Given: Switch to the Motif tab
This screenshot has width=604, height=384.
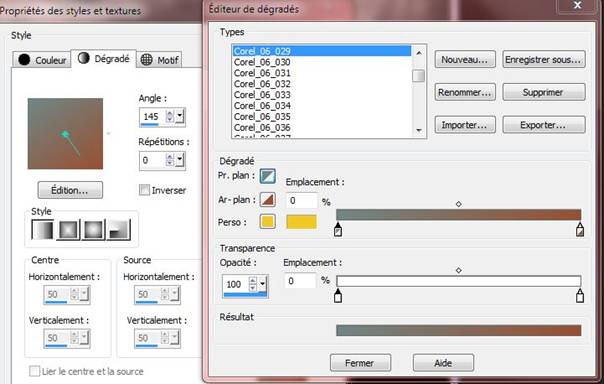Looking at the screenshot, I should 159,60.
